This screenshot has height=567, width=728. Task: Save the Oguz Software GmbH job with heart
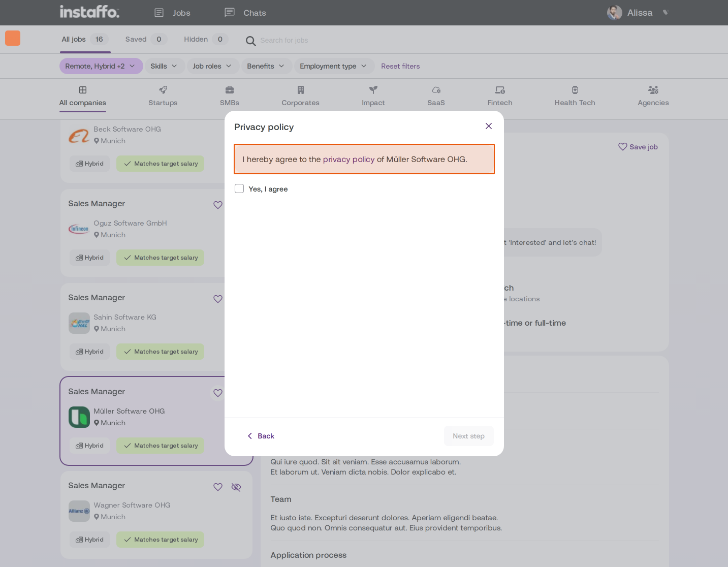pos(218,205)
